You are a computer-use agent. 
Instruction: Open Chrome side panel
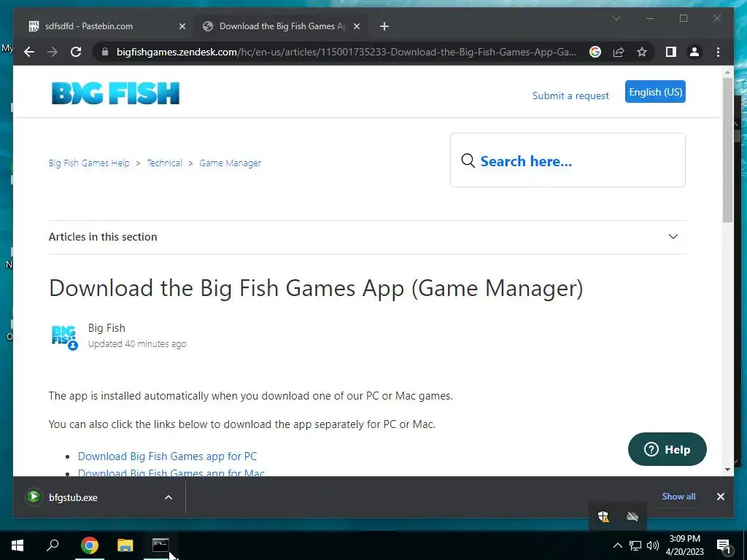pyautogui.click(x=671, y=52)
